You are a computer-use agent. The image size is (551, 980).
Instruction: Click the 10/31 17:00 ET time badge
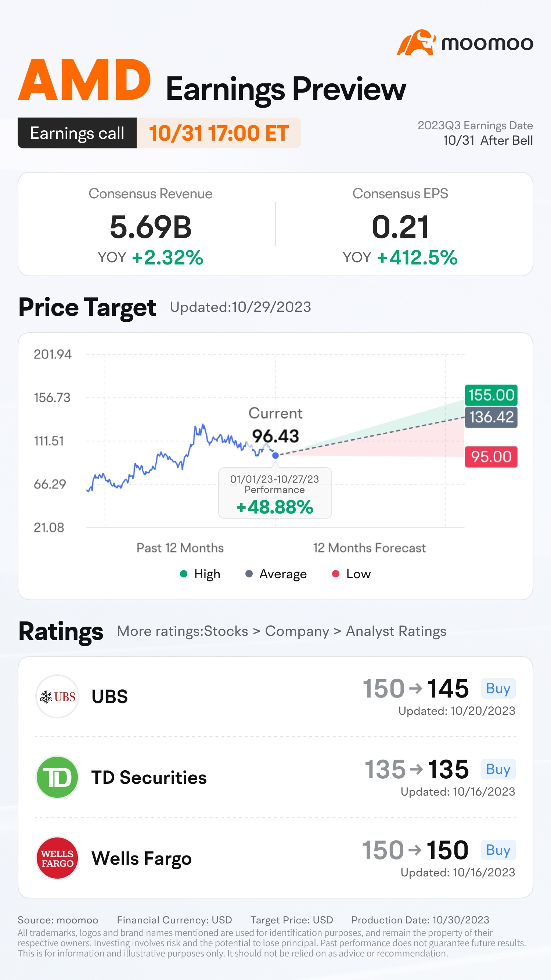point(219,133)
